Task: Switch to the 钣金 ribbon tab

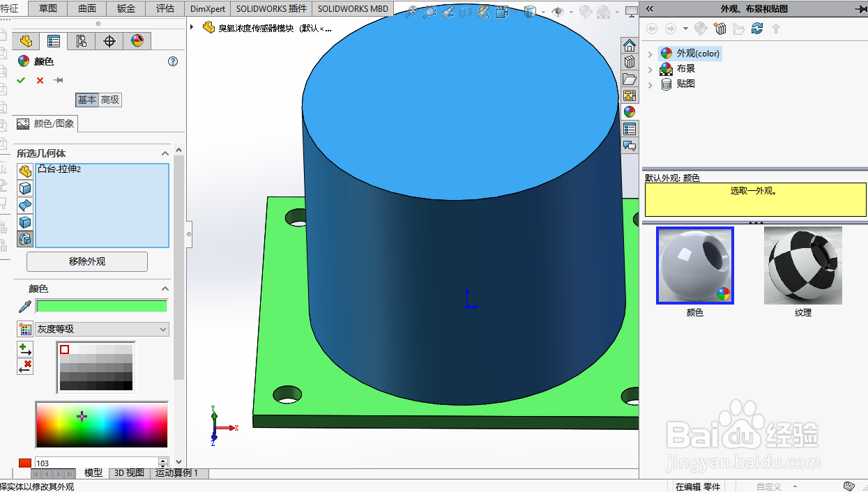Action: tap(126, 8)
